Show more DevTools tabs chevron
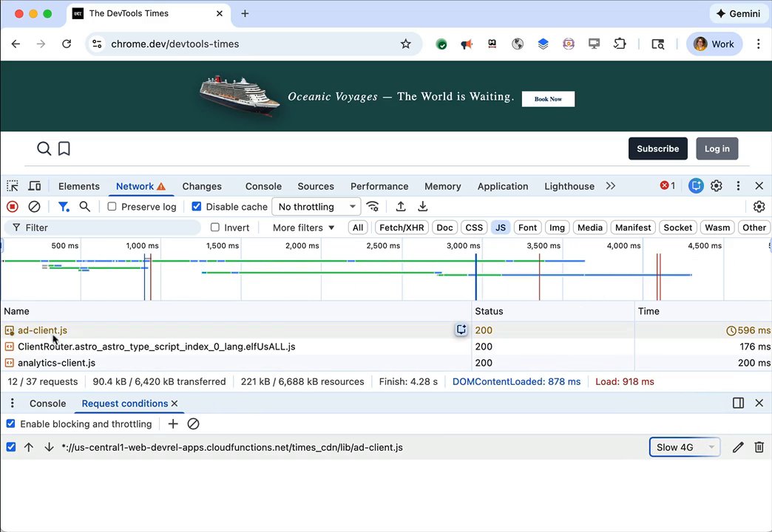The height and width of the screenshot is (532, 772). pyautogui.click(x=611, y=186)
